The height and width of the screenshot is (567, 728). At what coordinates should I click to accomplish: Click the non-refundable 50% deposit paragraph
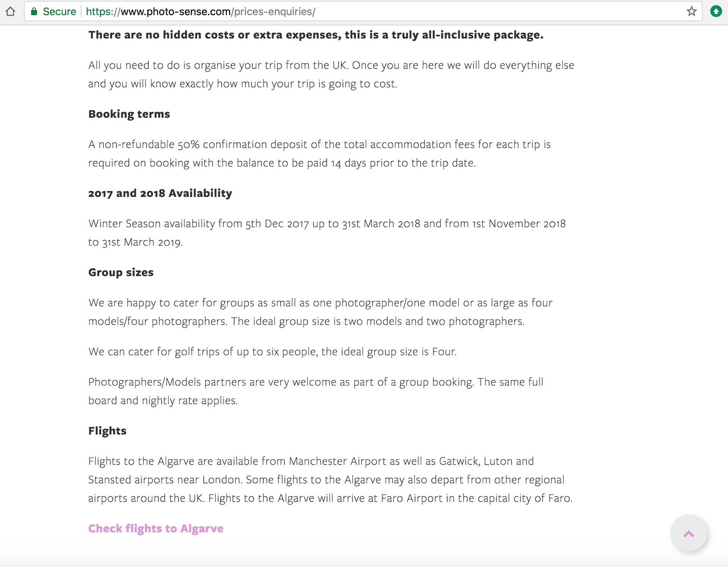point(319,154)
